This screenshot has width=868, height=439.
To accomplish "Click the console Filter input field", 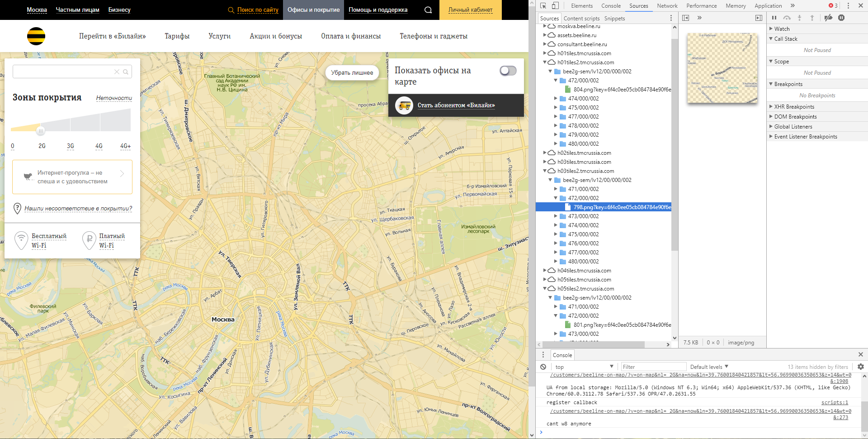I will click(653, 367).
